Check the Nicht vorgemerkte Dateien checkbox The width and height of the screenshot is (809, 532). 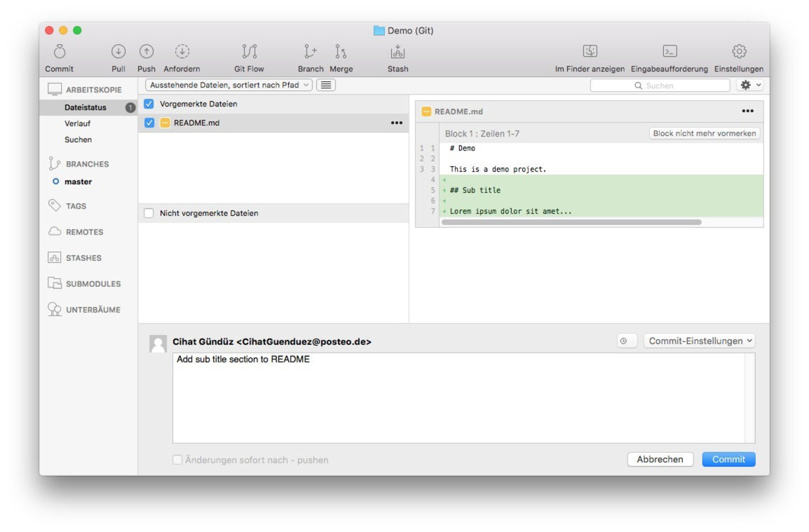tap(149, 213)
